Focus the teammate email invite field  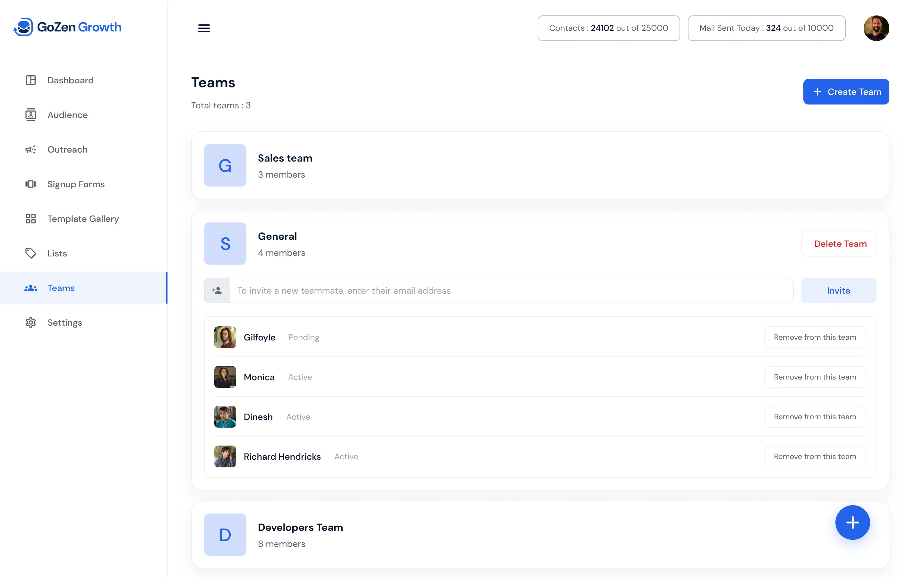(510, 291)
